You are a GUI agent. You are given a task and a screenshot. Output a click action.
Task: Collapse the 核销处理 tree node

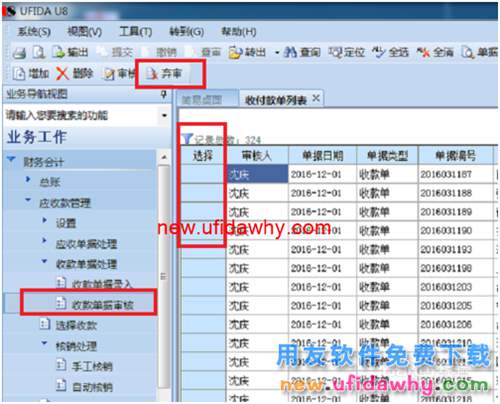pyautogui.click(x=44, y=343)
